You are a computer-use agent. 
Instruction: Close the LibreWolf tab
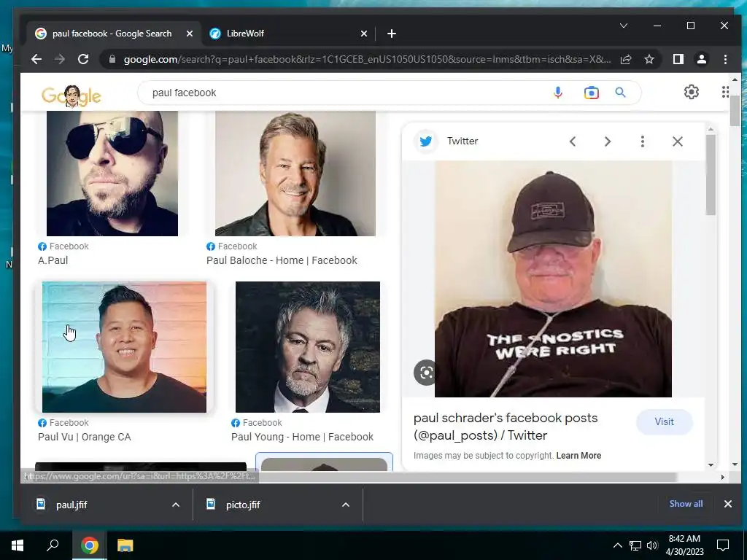[x=364, y=34]
